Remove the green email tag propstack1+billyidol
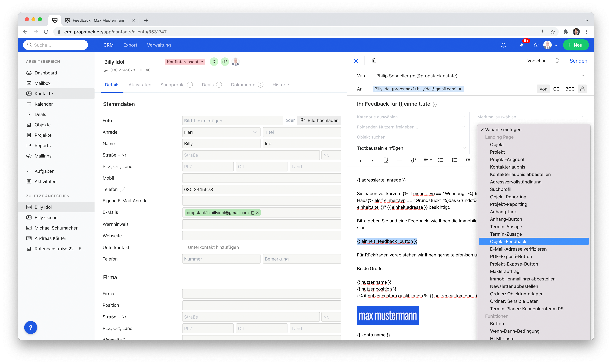Screen dimensions: 612x364 [x=257, y=213]
